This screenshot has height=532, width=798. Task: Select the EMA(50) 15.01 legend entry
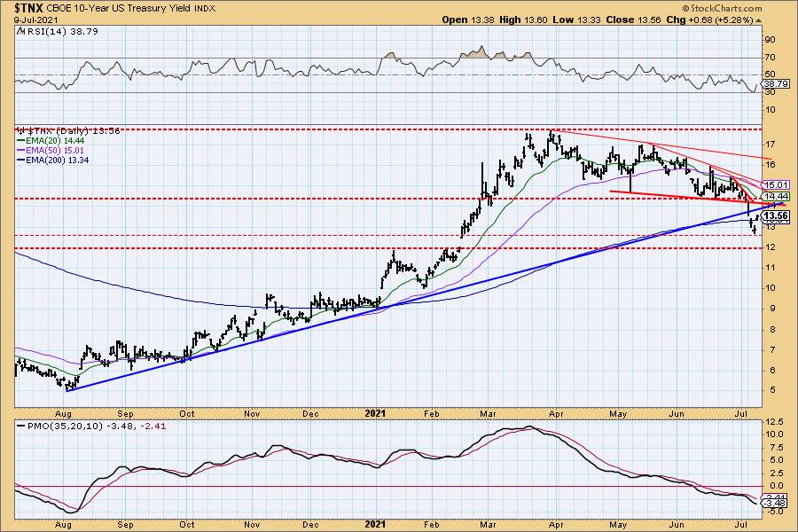[x=51, y=150]
